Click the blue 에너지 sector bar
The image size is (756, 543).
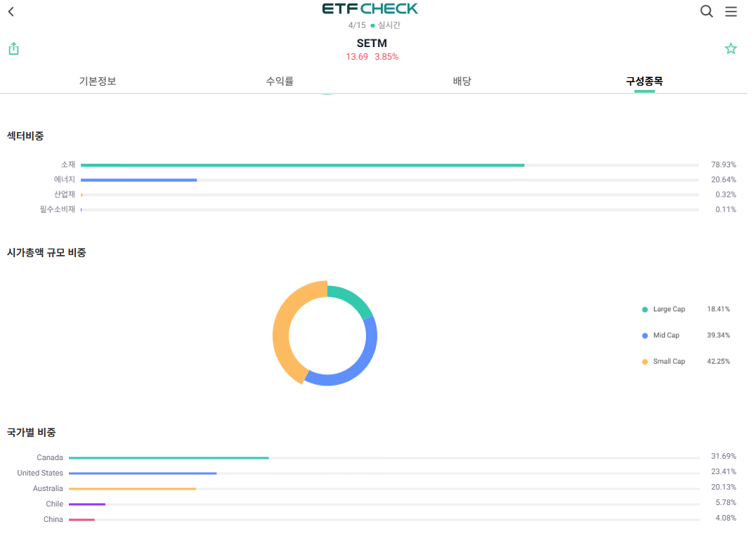coord(138,180)
